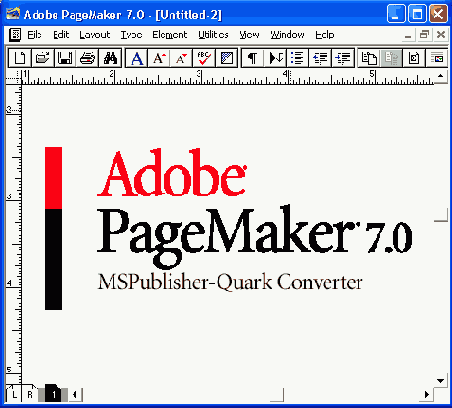452x408 pixels.
Task: Open Character Specs with the blue A icon
Action: click(137, 58)
